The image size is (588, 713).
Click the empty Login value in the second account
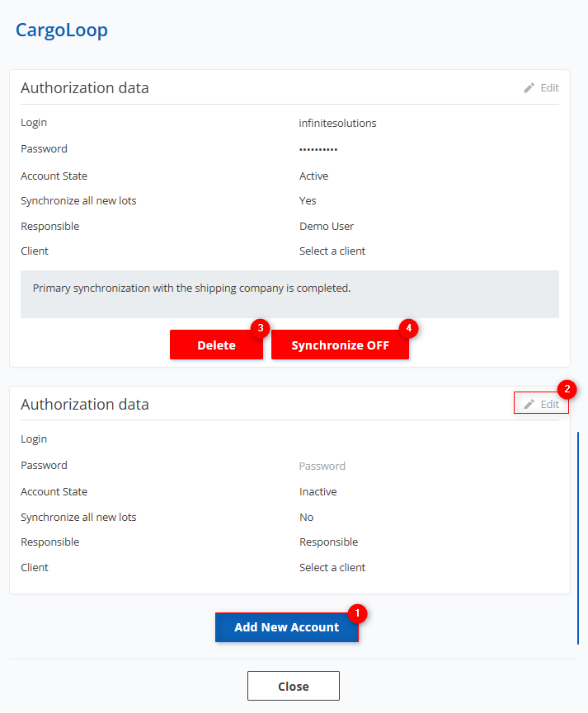428,439
